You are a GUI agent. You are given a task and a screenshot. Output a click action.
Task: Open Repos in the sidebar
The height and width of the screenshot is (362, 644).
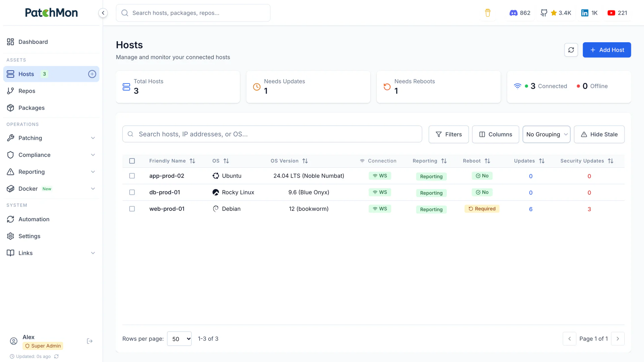pyautogui.click(x=51, y=91)
